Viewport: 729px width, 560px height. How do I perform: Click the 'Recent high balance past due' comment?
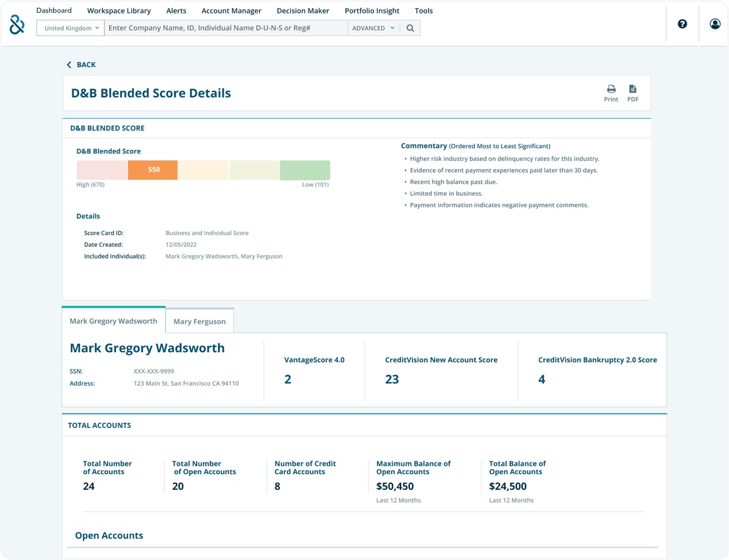[454, 182]
